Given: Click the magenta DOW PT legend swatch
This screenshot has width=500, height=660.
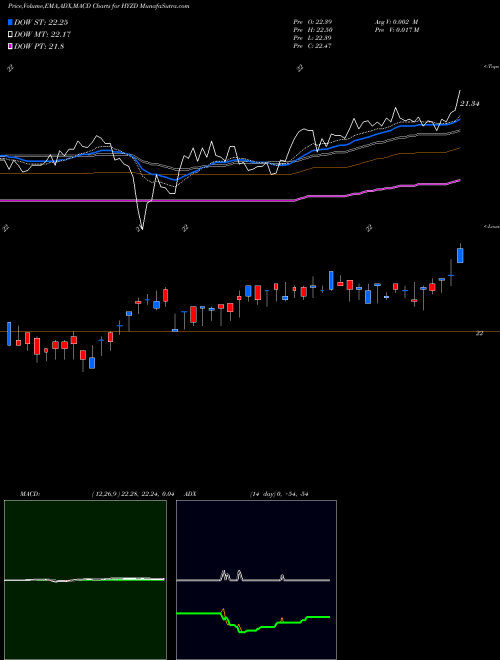Looking at the screenshot, I should pyautogui.click(x=11, y=46).
